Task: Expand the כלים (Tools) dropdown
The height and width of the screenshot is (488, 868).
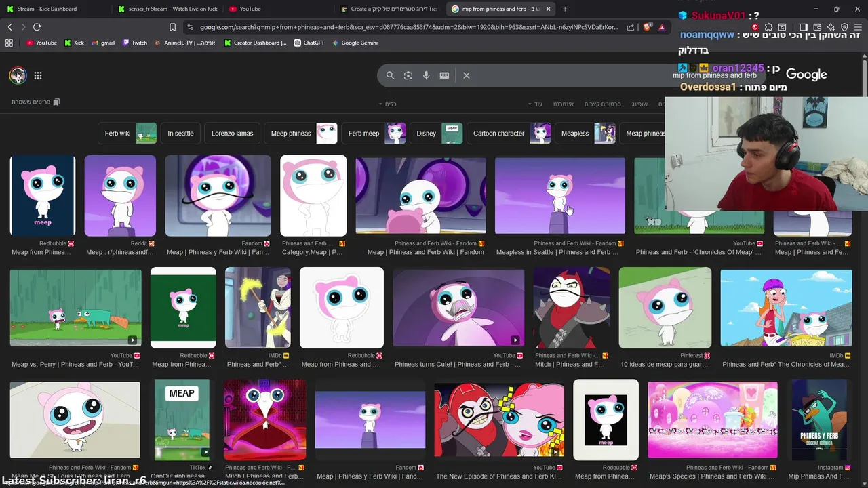Action: (387, 104)
